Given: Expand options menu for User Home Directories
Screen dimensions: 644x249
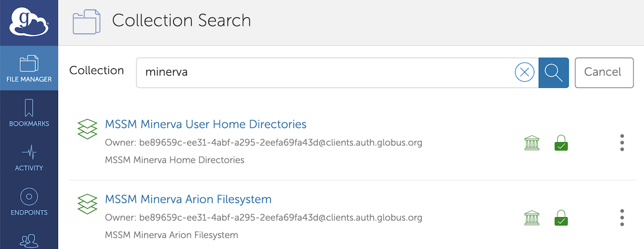Looking at the screenshot, I should 622,143.
